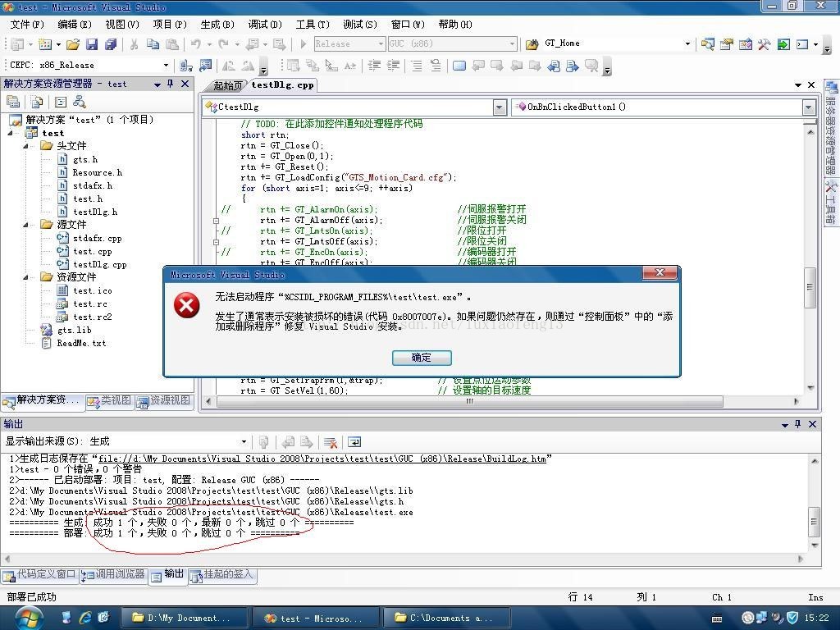840x630 pixels.
Task: Switch to the 起始页 tab
Action: [227, 85]
